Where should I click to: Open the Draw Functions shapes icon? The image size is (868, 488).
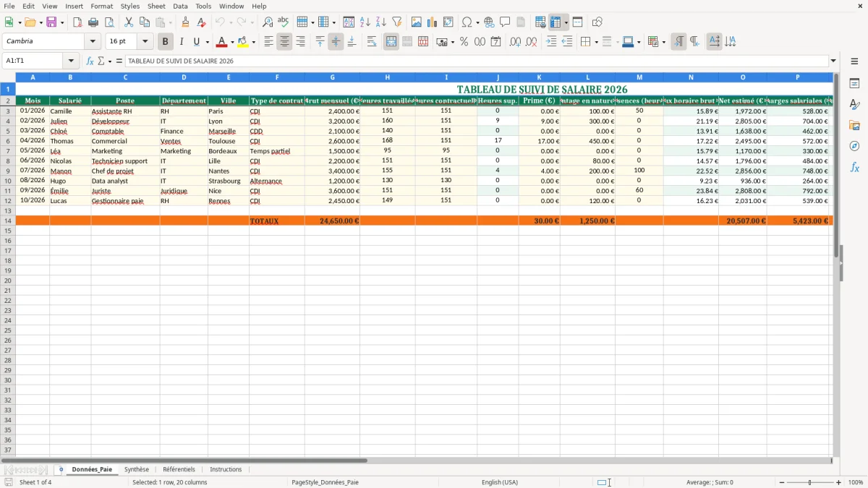pos(597,22)
